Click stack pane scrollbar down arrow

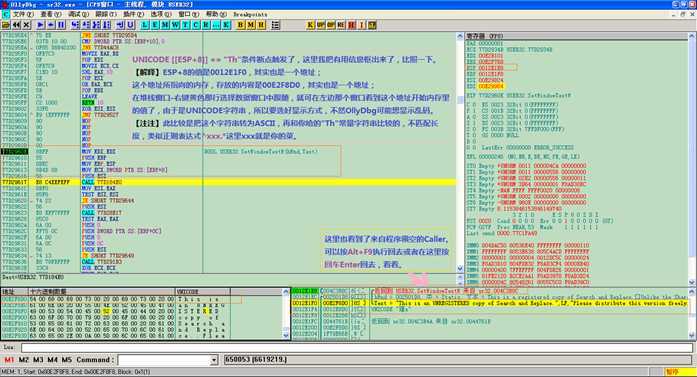click(x=692, y=336)
